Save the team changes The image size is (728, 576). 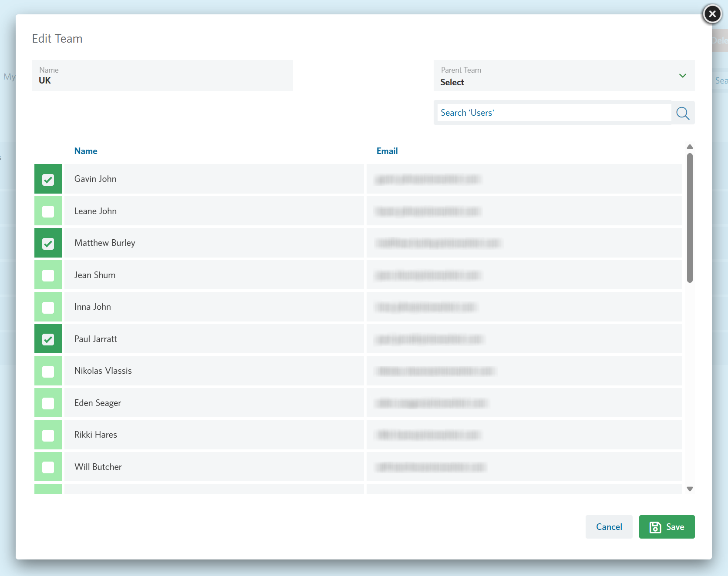pos(667,527)
